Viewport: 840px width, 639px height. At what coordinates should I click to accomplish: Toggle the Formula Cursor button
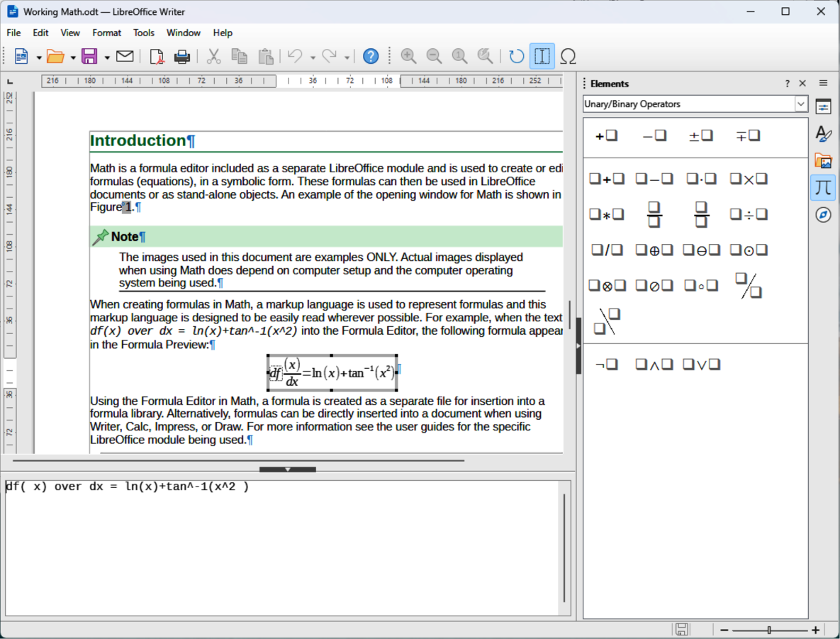542,57
